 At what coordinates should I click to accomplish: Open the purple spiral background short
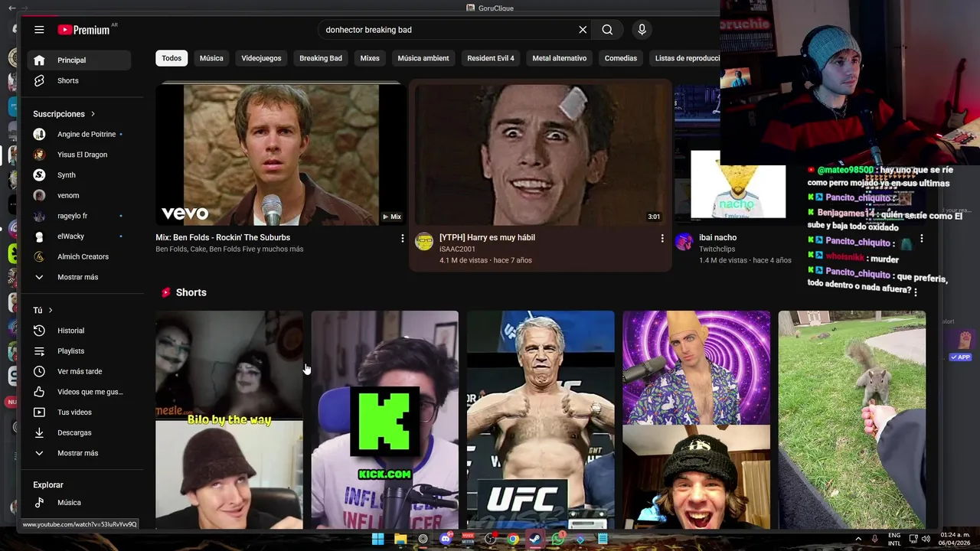(x=697, y=419)
